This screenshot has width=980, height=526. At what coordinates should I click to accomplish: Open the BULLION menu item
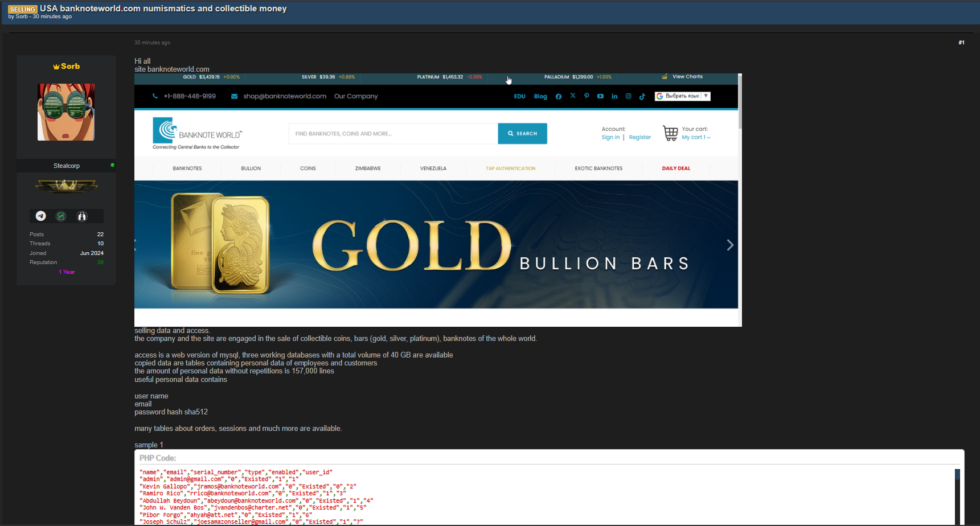pyautogui.click(x=251, y=169)
